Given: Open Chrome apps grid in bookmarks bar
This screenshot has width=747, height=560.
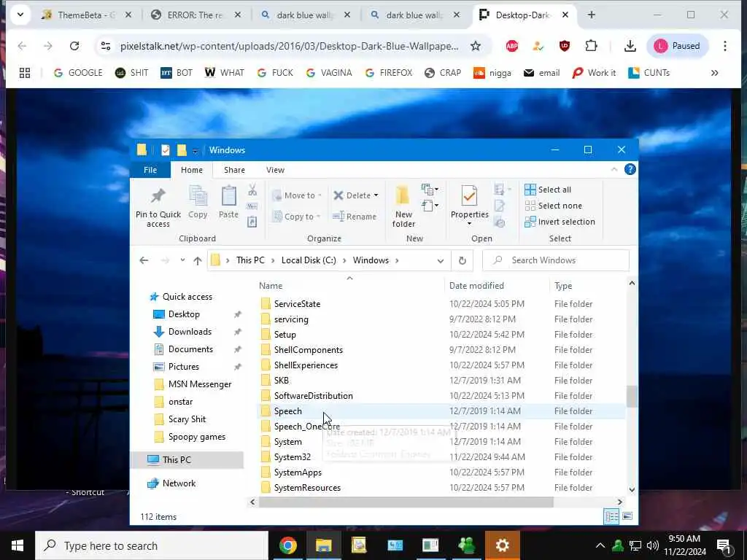Looking at the screenshot, I should click(25, 73).
